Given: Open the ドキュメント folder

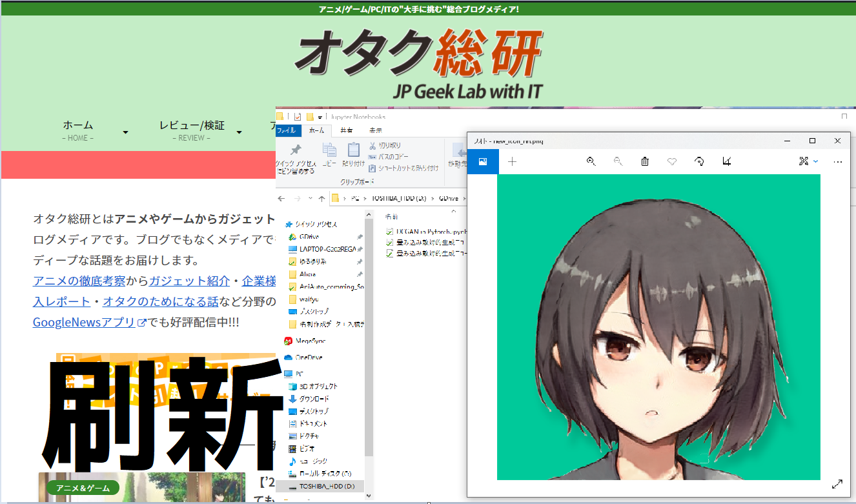Looking at the screenshot, I should [x=308, y=423].
